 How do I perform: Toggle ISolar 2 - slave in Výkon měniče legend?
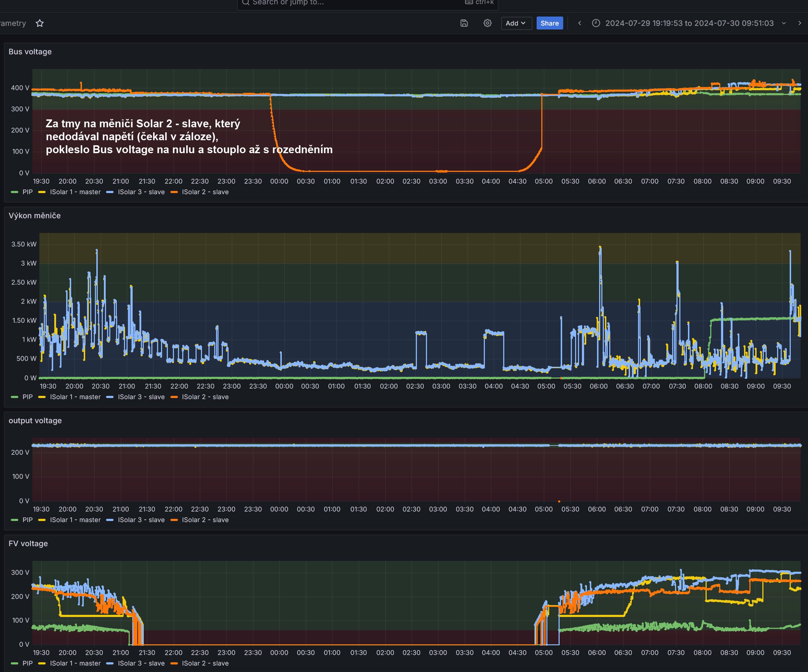[x=205, y=397]
